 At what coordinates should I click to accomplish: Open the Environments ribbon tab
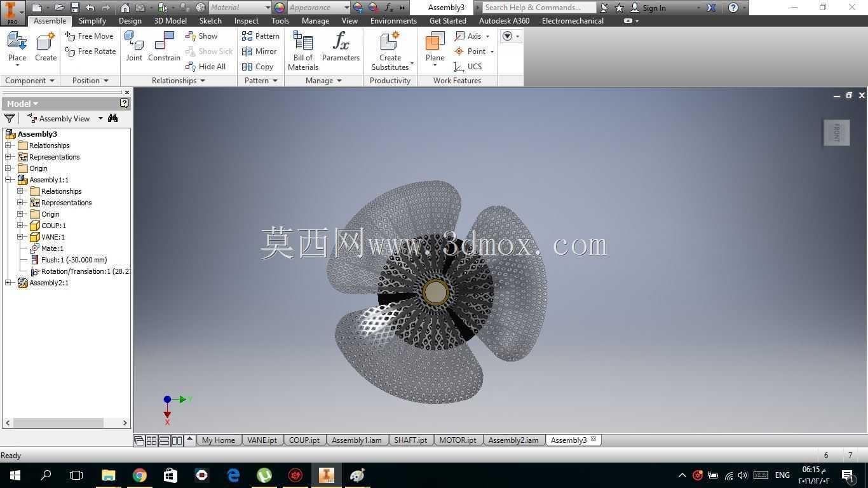(393, 20)
